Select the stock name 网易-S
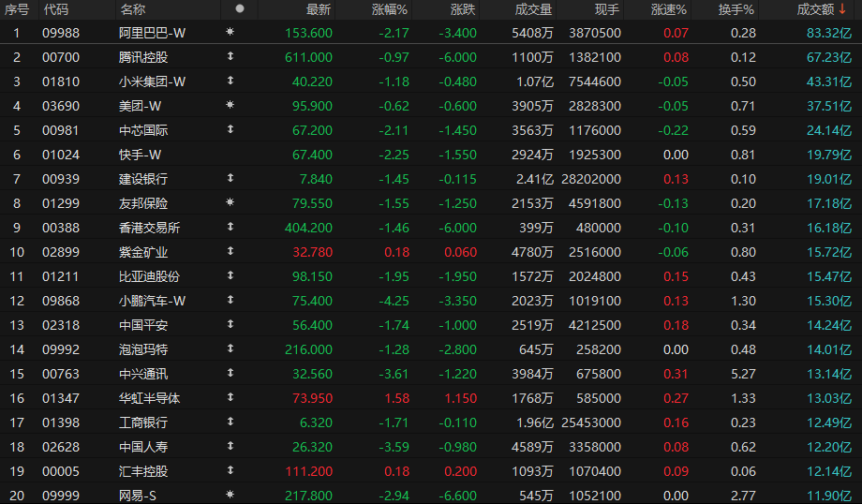Viewport: 862px width, 504px height. click(138, 496)
